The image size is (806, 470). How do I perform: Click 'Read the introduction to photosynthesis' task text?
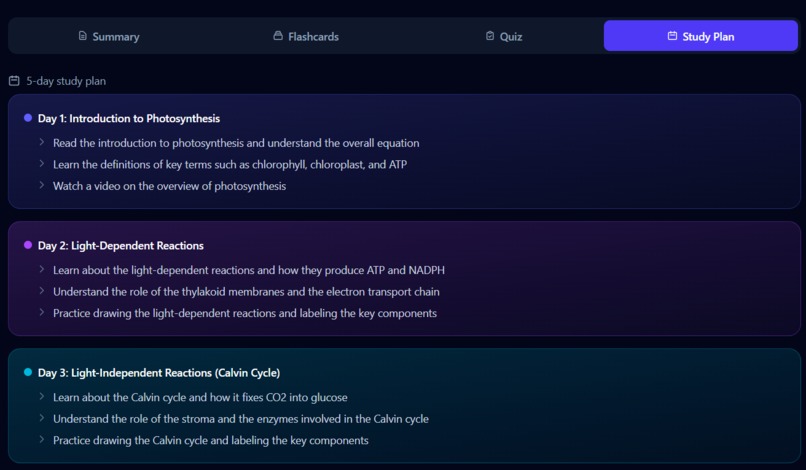coord(236,143)
